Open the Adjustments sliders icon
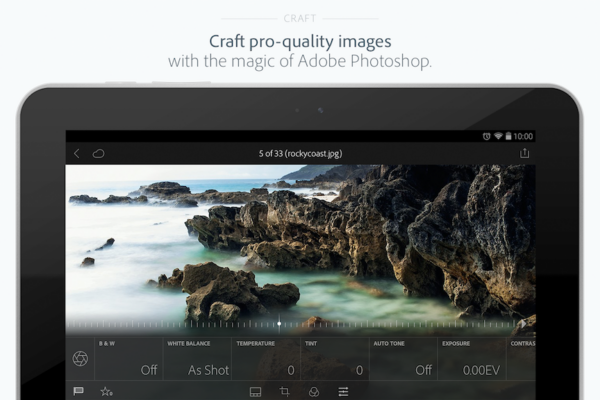 pos(343,391)
